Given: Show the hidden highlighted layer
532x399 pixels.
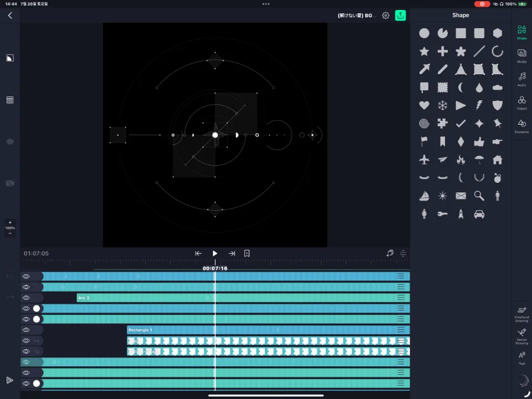Looking at the screenshot, I should click(x=26, y=362).
